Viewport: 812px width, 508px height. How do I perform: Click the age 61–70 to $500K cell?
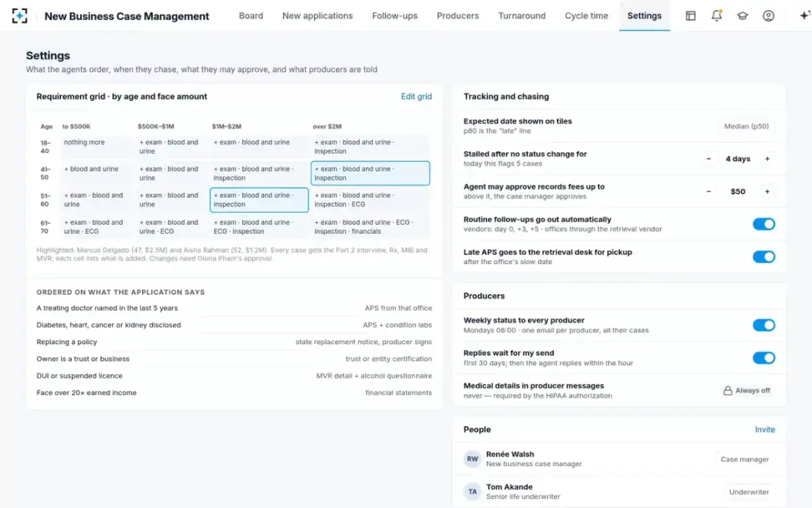[97, 227]
